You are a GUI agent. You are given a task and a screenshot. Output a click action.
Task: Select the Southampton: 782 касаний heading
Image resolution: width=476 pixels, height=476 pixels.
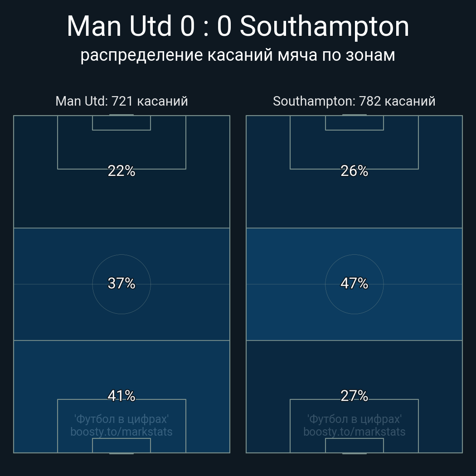click(x=354, y=101)
